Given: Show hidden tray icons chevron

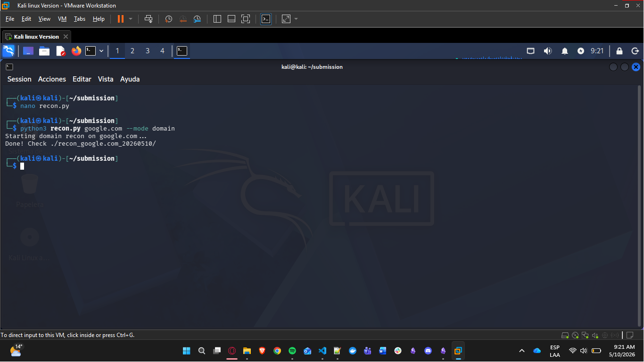Looking at the screenshot, I should pos(522,351).
